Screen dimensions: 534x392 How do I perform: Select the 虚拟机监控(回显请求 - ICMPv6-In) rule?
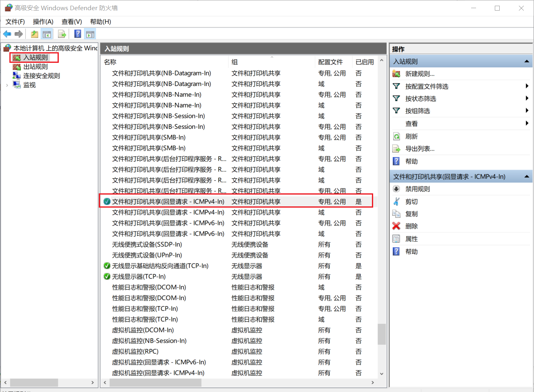point(239,362)
